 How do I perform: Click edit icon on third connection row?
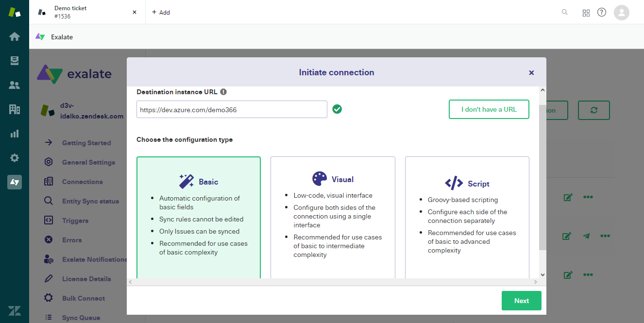coord(568,275)
